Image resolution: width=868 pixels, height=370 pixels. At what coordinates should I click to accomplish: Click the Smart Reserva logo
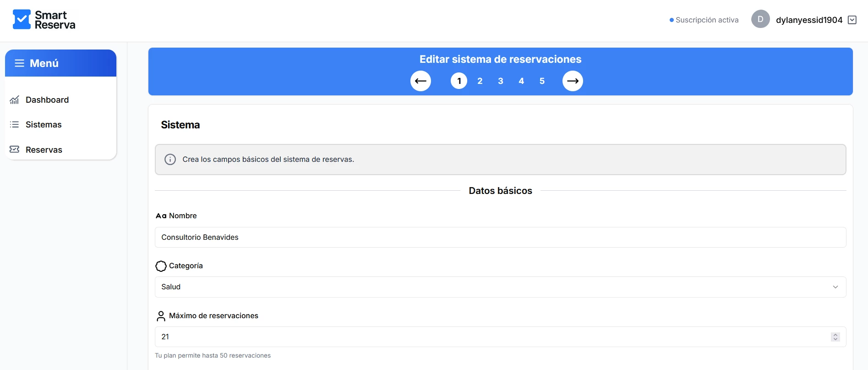(x=44, y=20)
